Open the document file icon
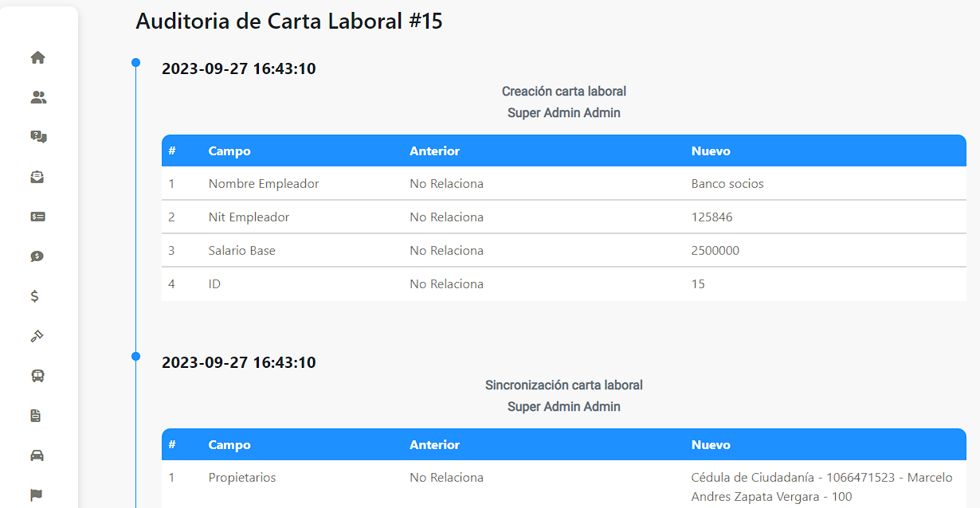The image size is (980, 508). point(35,416)
